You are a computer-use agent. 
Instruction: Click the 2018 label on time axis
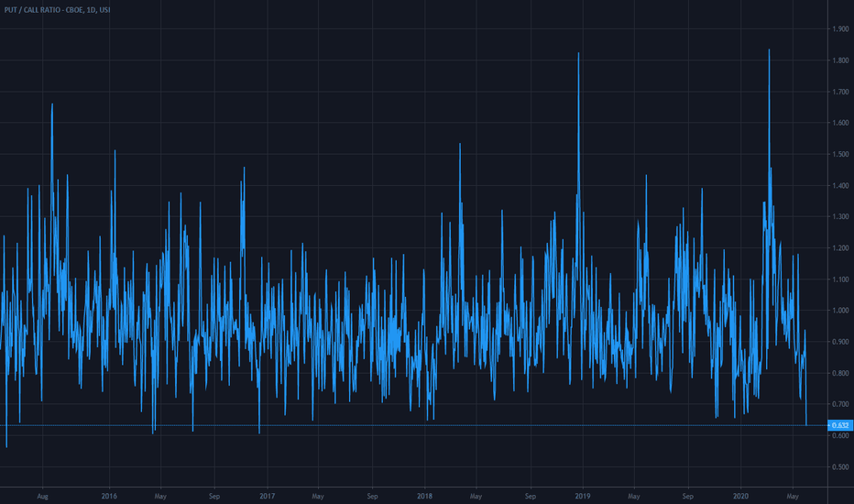[425, 497]
